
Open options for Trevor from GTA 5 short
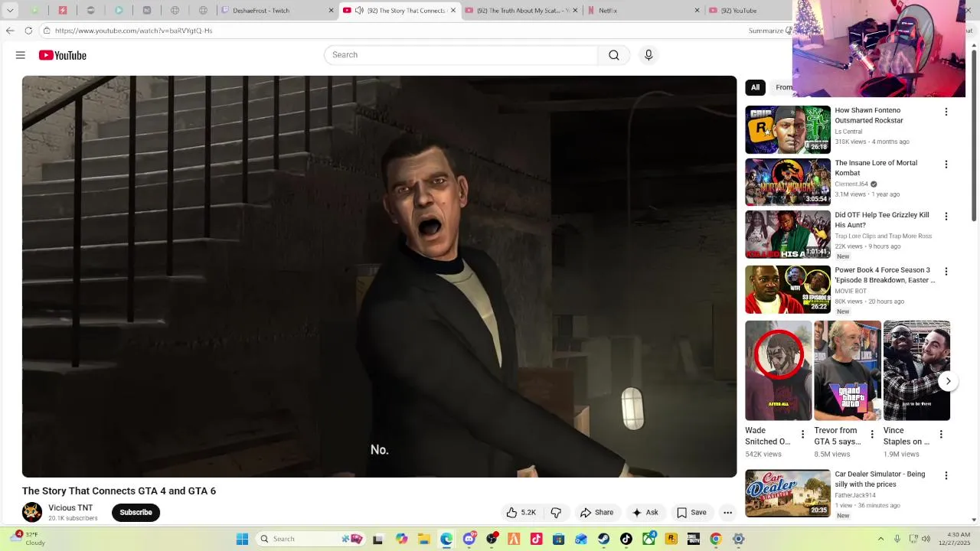point(871,435)
